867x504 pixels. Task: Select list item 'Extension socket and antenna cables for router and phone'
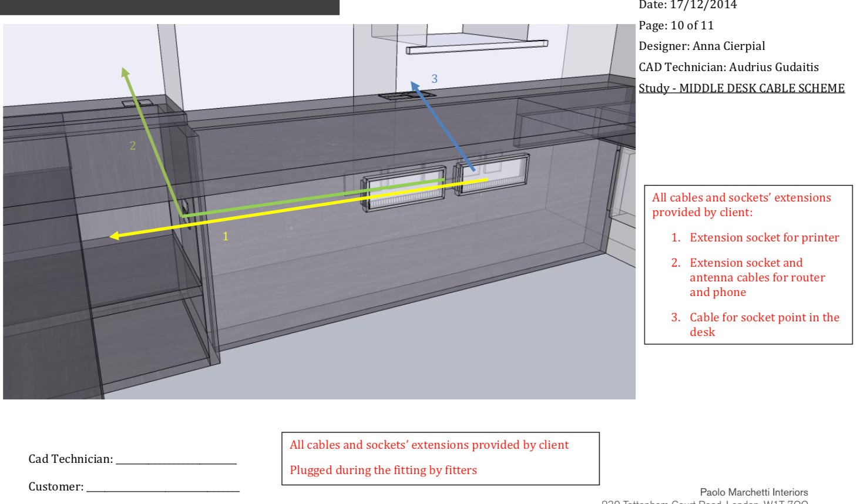point(757,277)
